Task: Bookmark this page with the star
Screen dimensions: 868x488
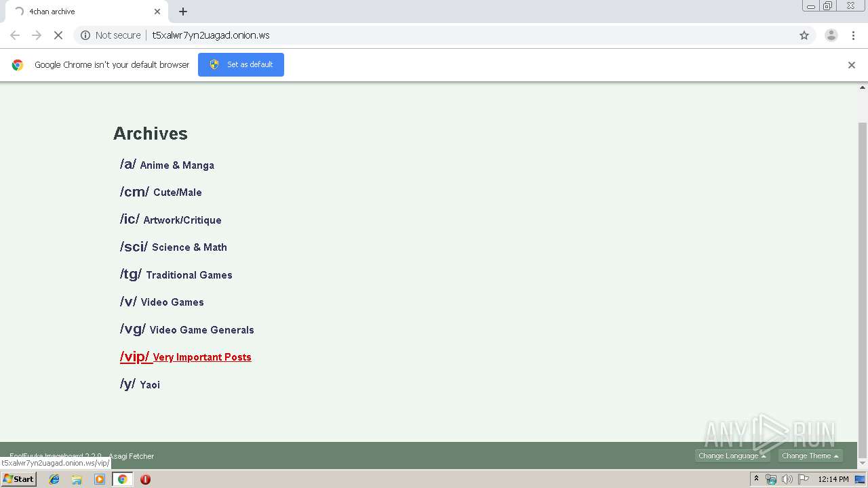Action: pos(804,35)
